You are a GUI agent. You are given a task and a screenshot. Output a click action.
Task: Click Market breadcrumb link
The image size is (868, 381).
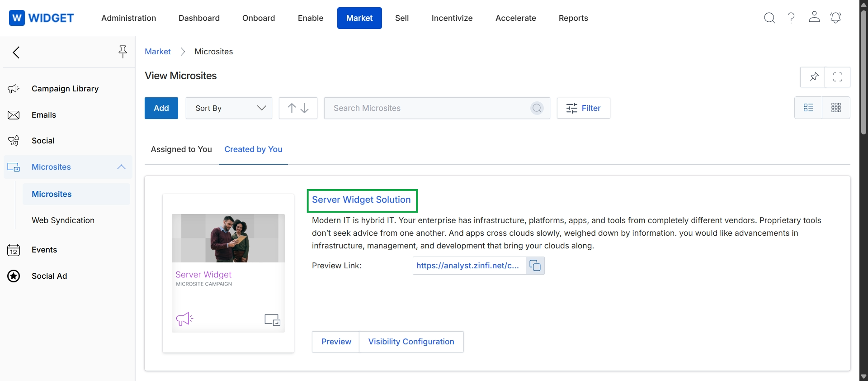coord(158,52)
